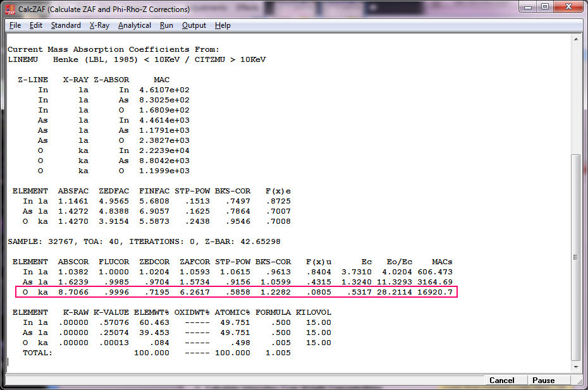Screen dimensions: 588x390
Task: Open the Output menu
Action: pos(194,25)
